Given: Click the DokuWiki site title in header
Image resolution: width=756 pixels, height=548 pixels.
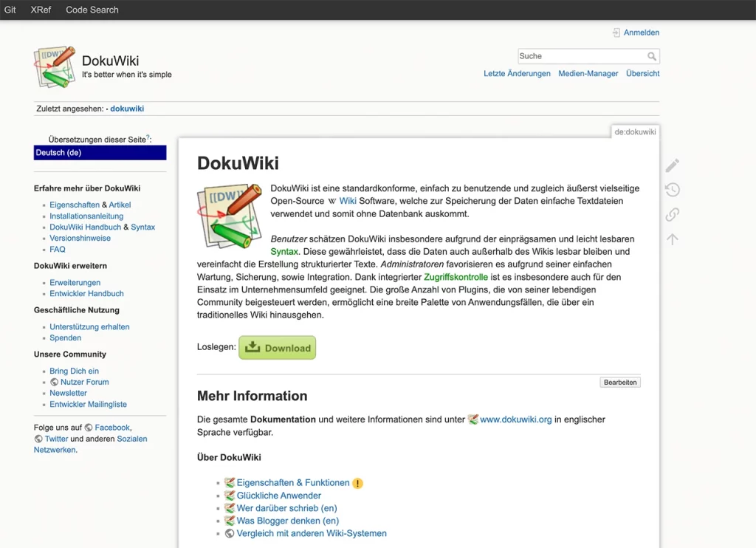Looking at the screenshot, I should coord(111,61).
